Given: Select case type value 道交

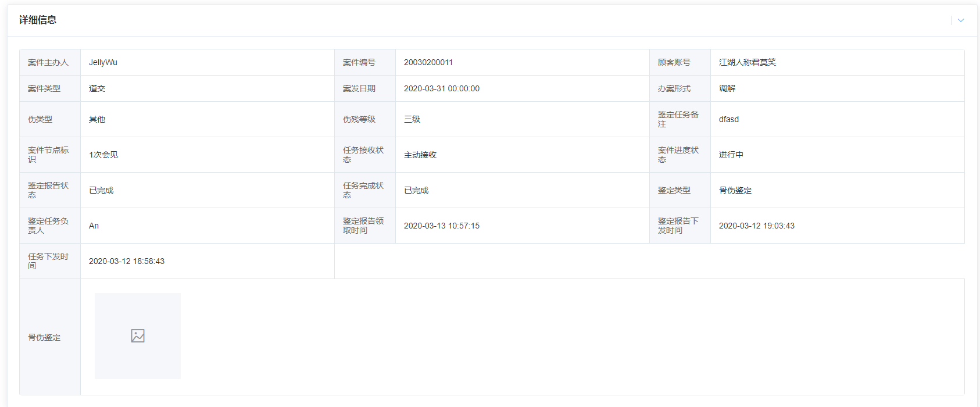Looking at the screenshot, I should click(97, 88).
